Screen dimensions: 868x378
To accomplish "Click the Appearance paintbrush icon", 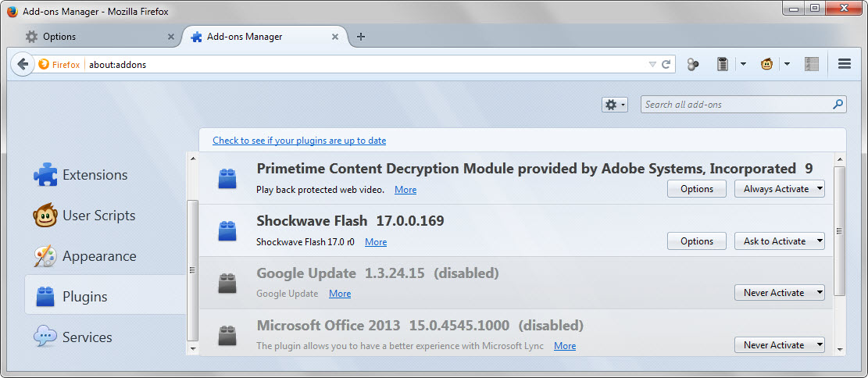I will coord(45,256).
